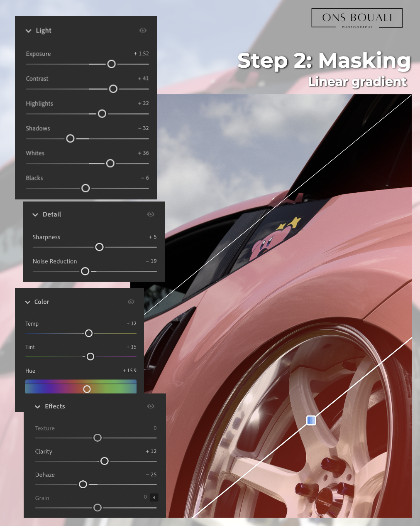
Task: Click the Blacks label
Action: click(34, 178)
